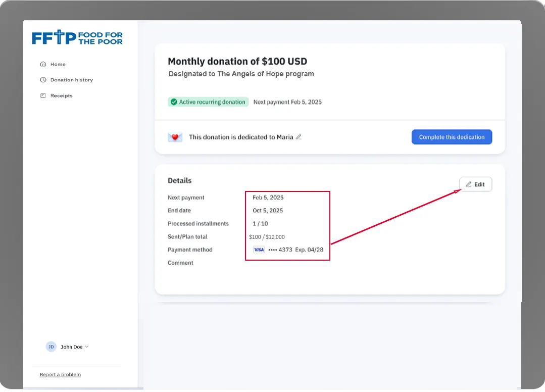Click the pencil icon next to Maria
Viewport: 545px width, 392px height.
coord(298,136)
